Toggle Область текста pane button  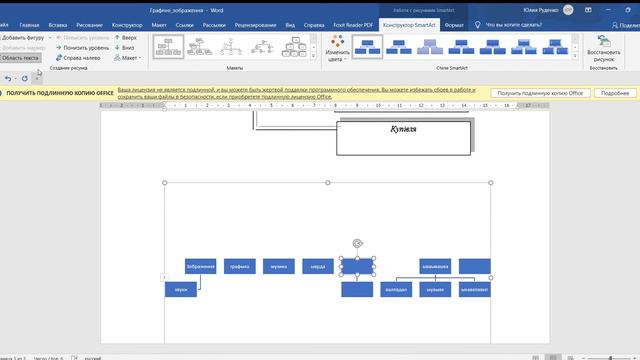coord(20,58)
